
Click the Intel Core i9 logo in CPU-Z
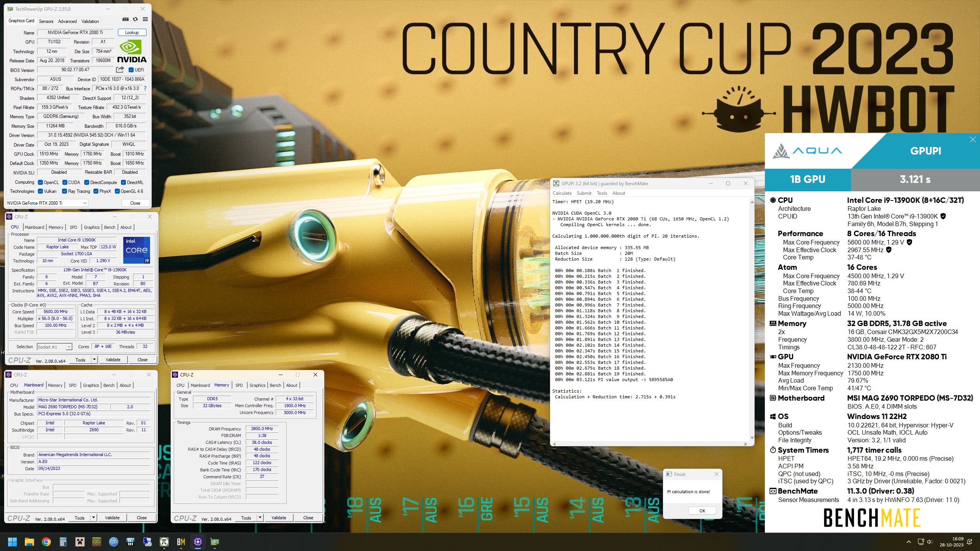click(137, 250)
